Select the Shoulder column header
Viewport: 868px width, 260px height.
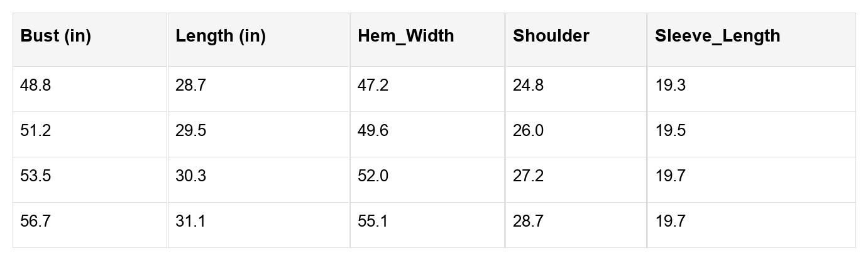tap(551, 37)
